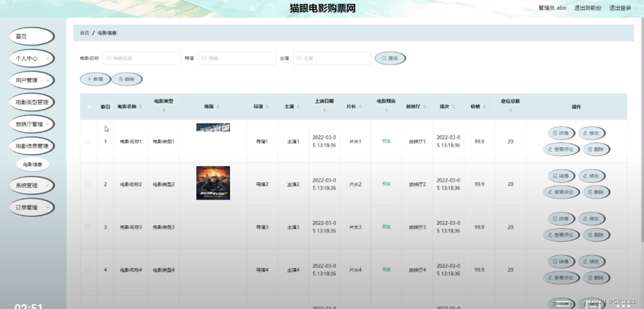The height and width of the screenshot is (309, 644).
Task: Sort by 放映厅 column arrows
Action: point(424,107)
